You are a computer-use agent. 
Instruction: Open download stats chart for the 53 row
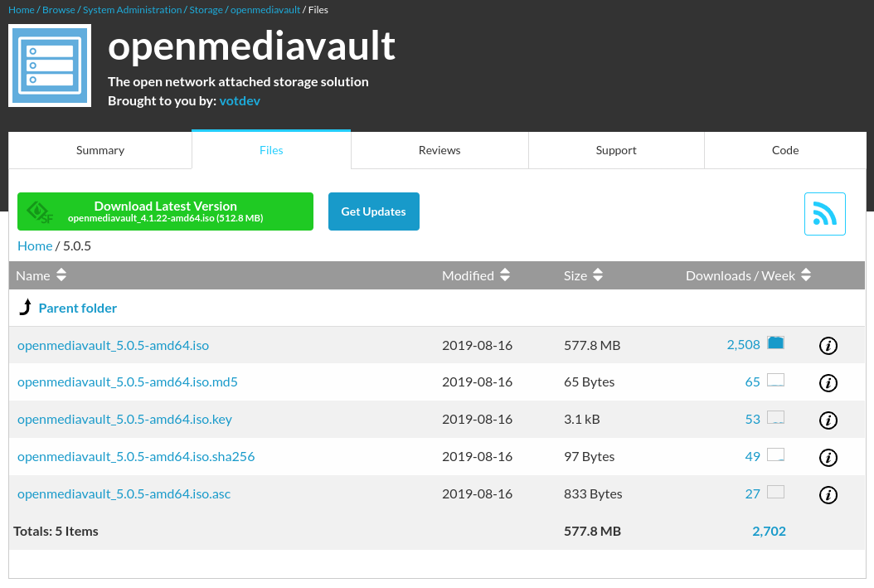click(775, 417)
